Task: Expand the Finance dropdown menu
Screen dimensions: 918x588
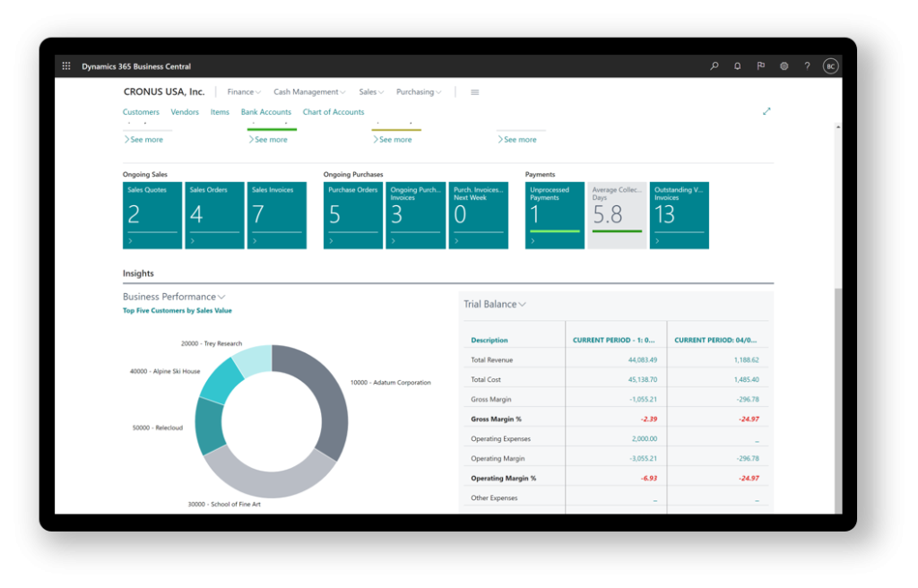Action: tap(244, 92)
